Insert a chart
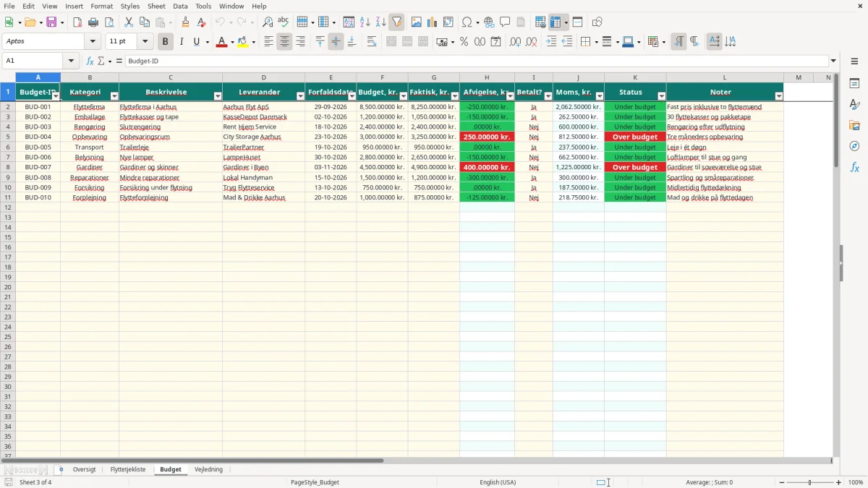Viewport: 868px width, 488px height. point(433,22)
